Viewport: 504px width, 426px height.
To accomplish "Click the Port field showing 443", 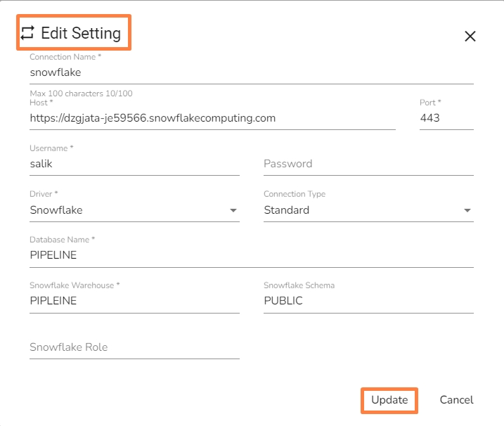I will click(446, 118).
